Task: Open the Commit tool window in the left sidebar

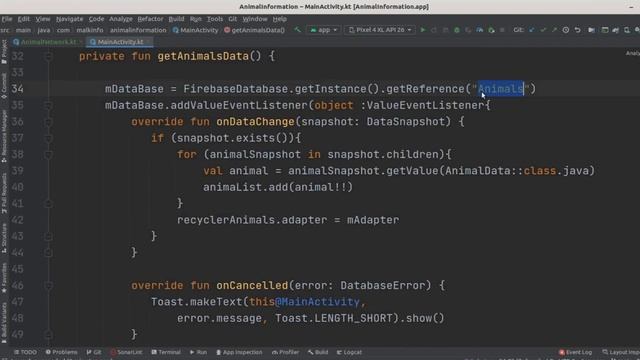Action: (4, 86)
